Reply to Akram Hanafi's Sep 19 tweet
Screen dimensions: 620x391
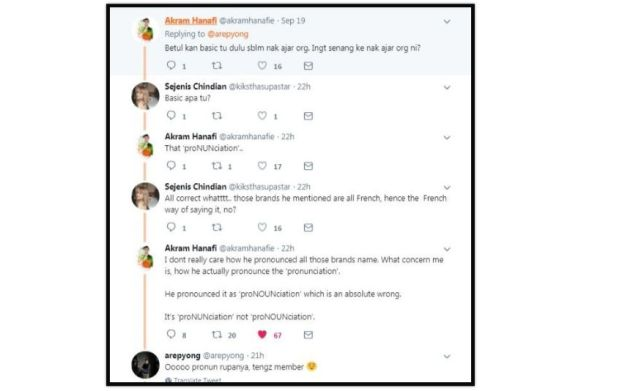[171, 65]
